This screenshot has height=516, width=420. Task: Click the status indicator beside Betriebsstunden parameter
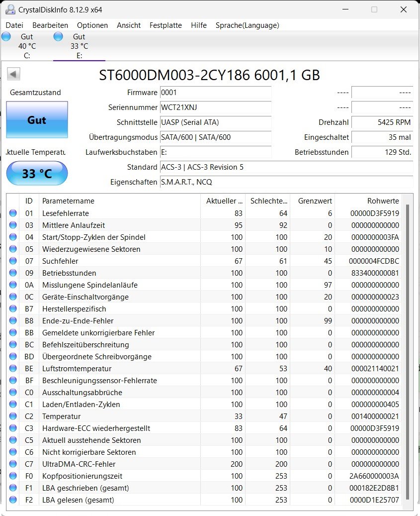pos(13,273)
